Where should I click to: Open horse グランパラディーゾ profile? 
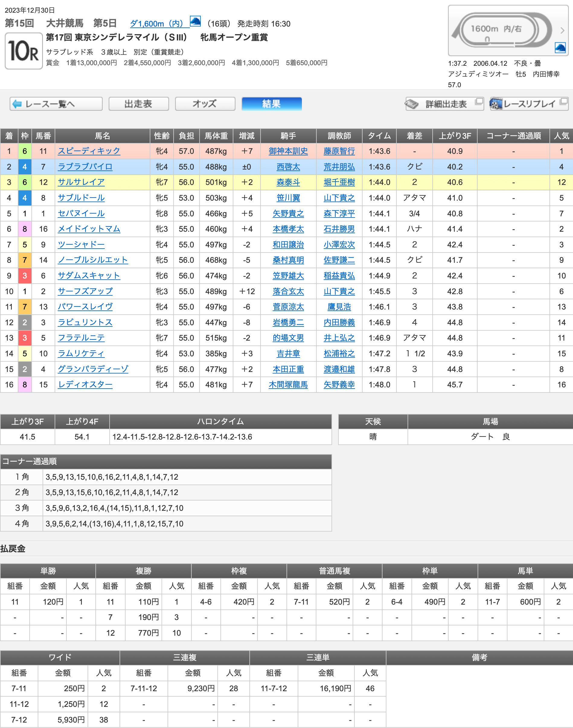tap(93, 369)
